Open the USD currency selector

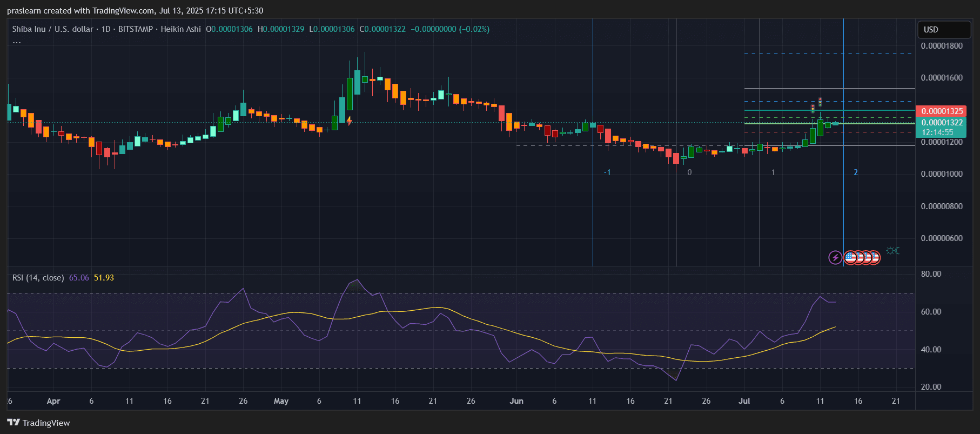(943, 30)
